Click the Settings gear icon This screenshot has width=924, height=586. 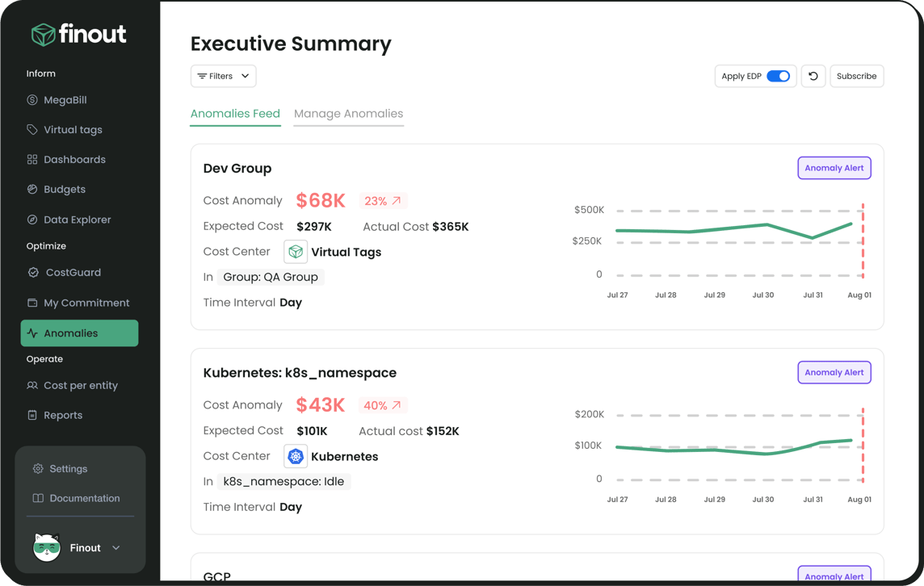38,469
